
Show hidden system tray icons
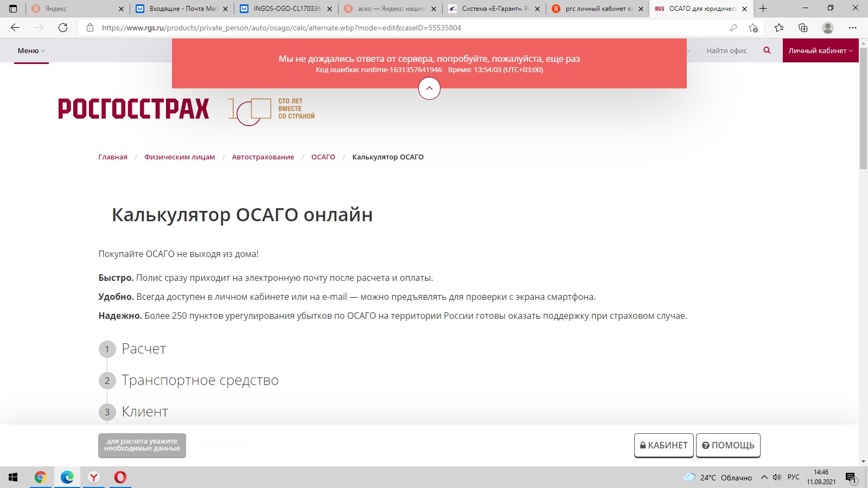click(764, 477)
